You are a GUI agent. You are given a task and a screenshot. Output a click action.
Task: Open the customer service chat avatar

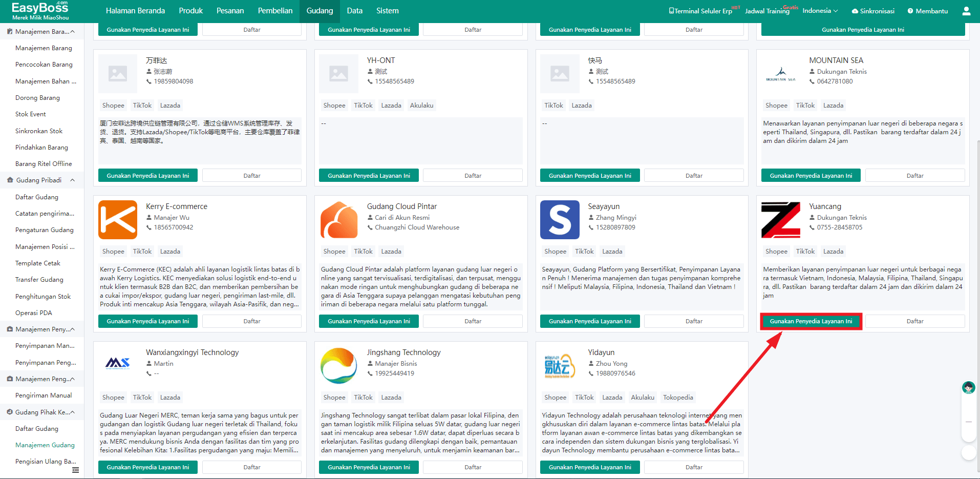point(968,388)
